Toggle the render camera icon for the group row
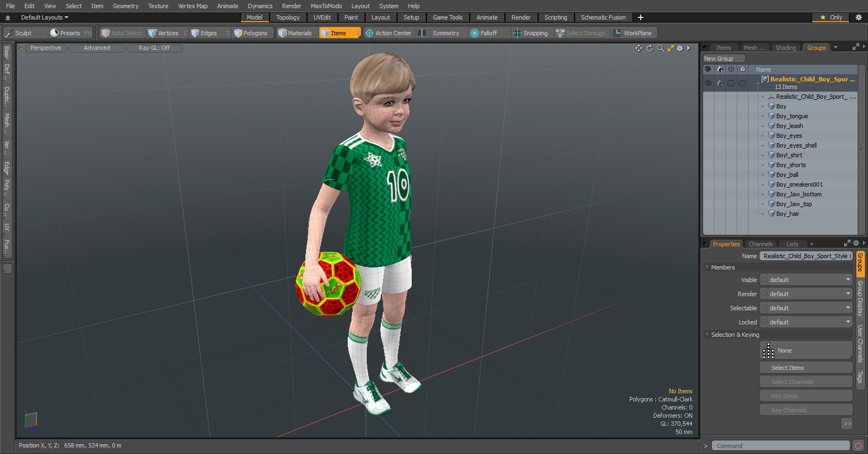The height and width of the screenshot is (454, 868). point(720,83)
